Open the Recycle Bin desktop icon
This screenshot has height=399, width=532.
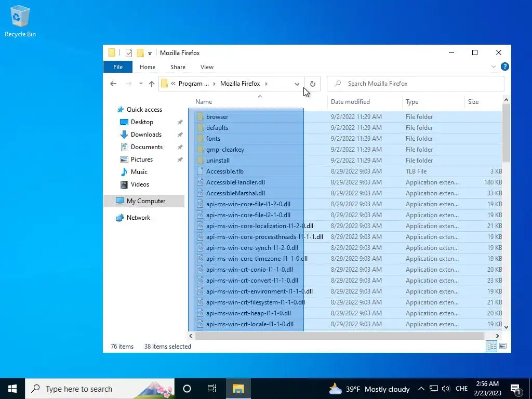pos(20,21)
